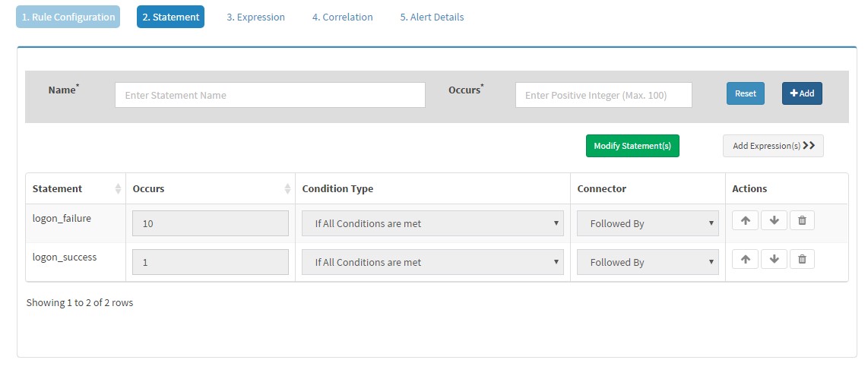Go to the Rule Configuration step
This screenshot has height=379, width=868.
pos(68,17)
